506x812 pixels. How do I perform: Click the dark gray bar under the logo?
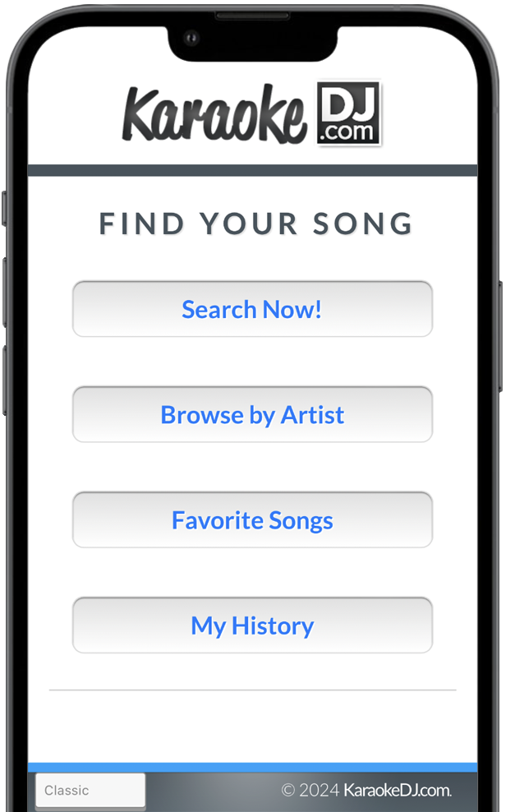(252, 170)
